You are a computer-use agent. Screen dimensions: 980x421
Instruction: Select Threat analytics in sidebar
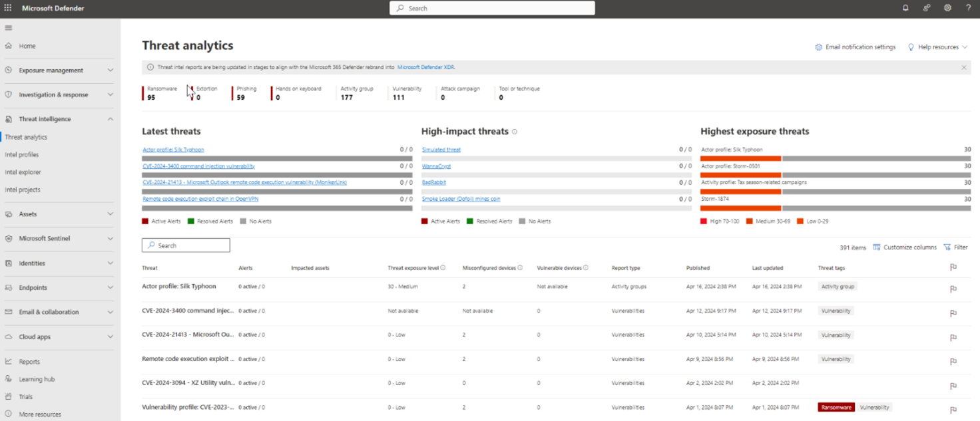(26, 137)
